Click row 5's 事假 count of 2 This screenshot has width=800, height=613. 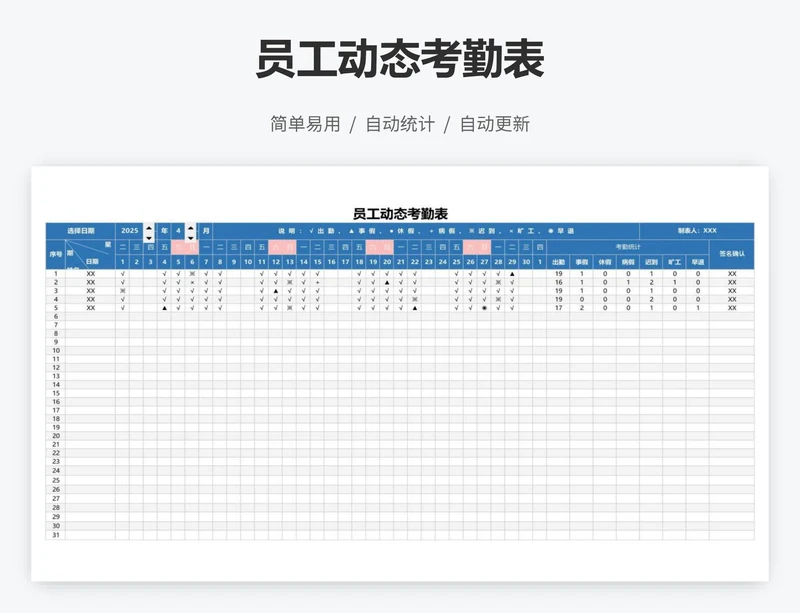point(582,308)
